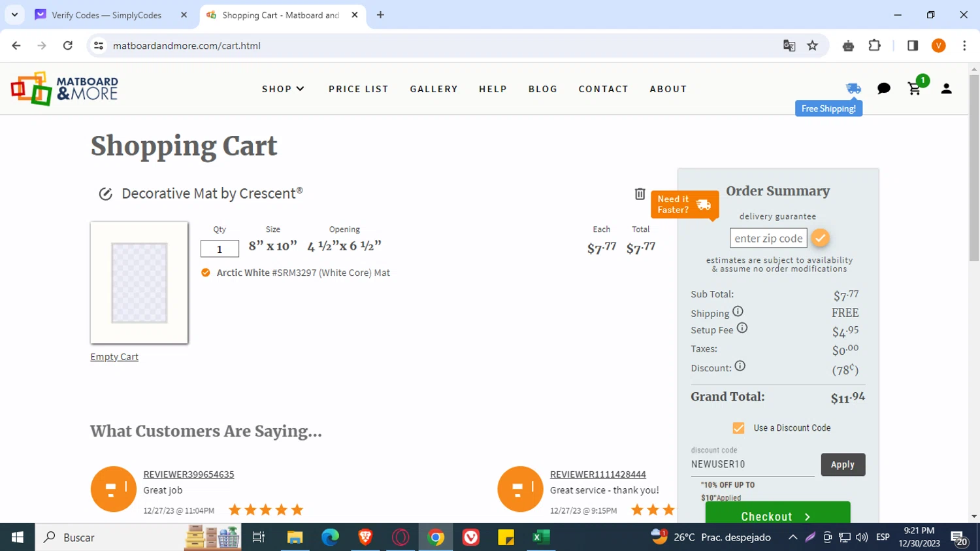980x551 pixels.
Task: Open Opera from the taskbar
Action: 400,537
